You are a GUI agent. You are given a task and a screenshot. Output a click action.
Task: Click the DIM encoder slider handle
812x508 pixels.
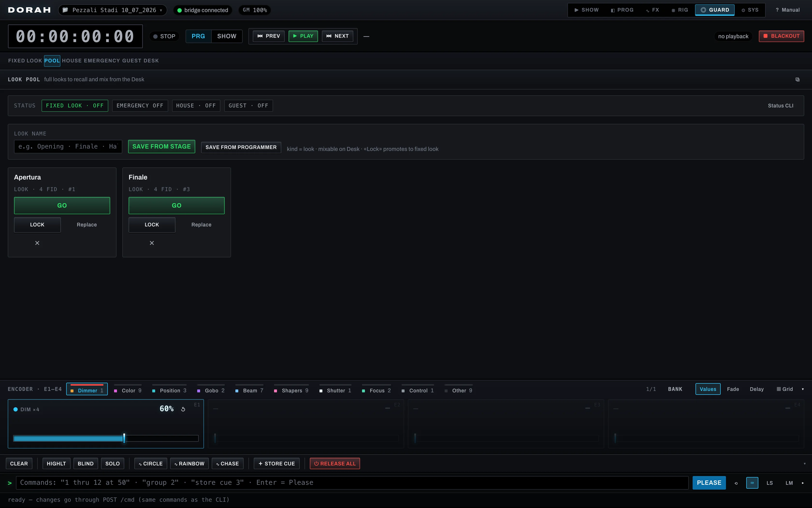click(124, 438)
